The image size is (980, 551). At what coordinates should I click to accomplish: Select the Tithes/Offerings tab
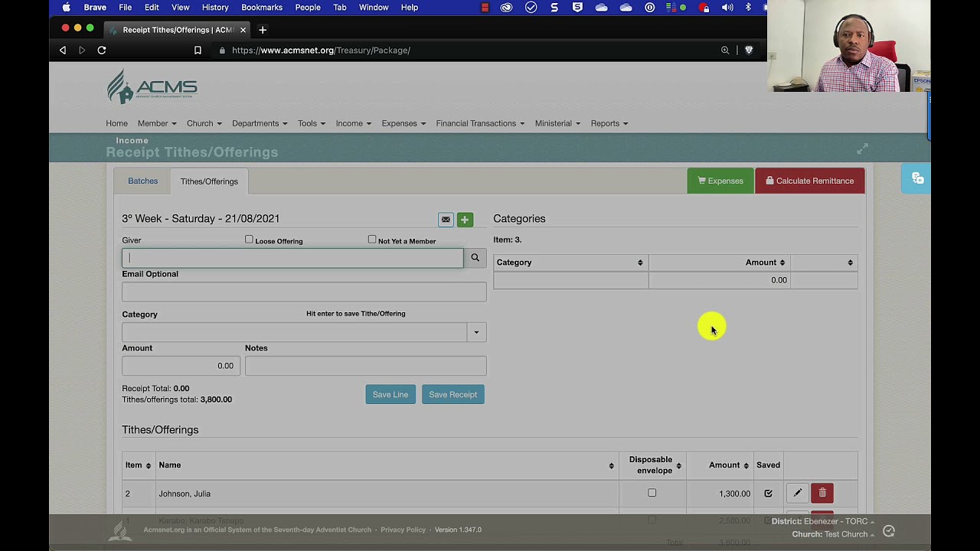pos(209,181)
